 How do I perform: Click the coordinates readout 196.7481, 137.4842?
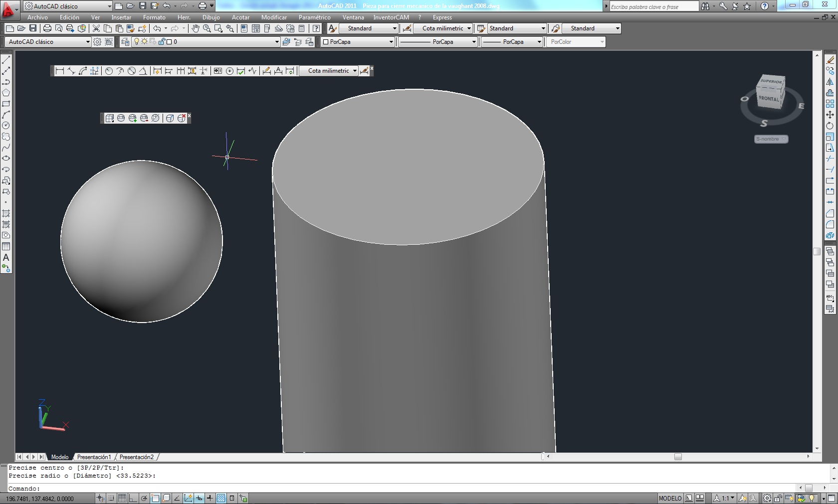click(40, 499)
